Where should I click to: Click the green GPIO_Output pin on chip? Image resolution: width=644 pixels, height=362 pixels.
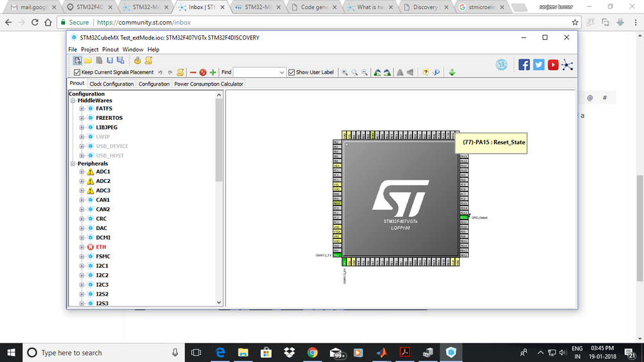click(463, 218)
